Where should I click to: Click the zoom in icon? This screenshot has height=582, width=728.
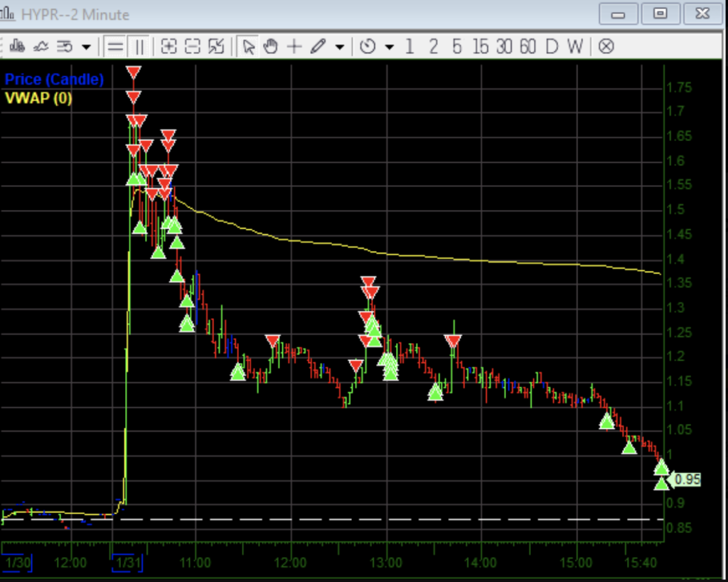[x=168, y=46]
